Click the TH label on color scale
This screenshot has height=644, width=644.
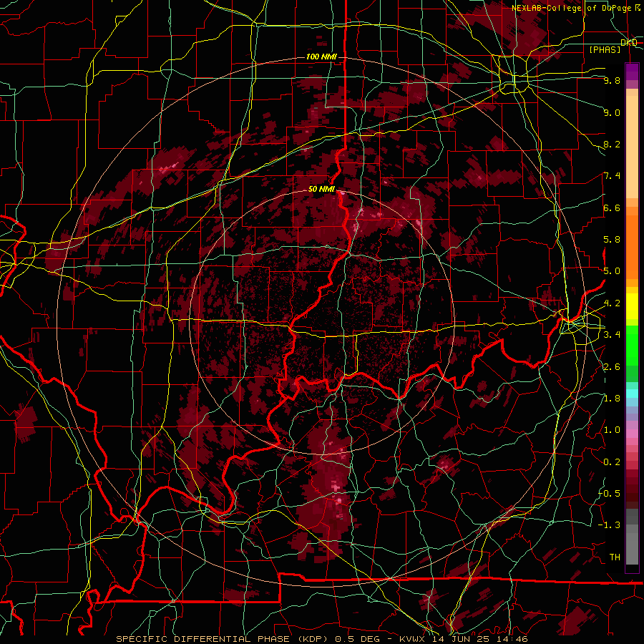[615, 557]
